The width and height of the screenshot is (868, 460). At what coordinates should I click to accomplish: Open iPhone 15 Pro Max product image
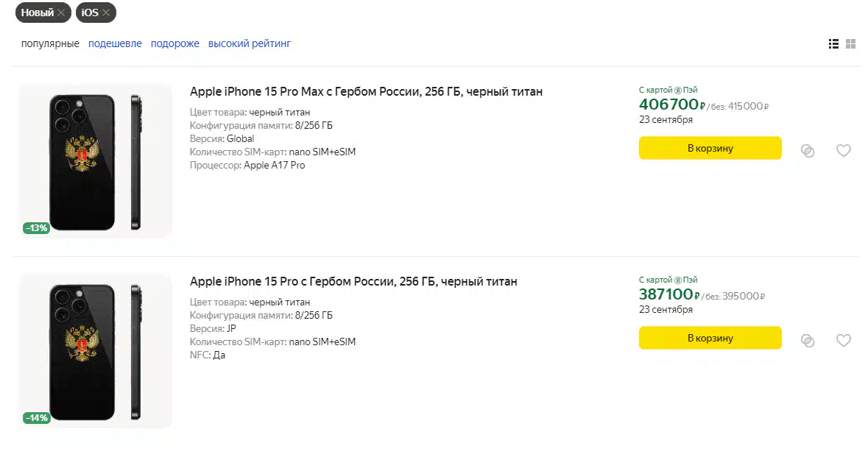point(95,161)
